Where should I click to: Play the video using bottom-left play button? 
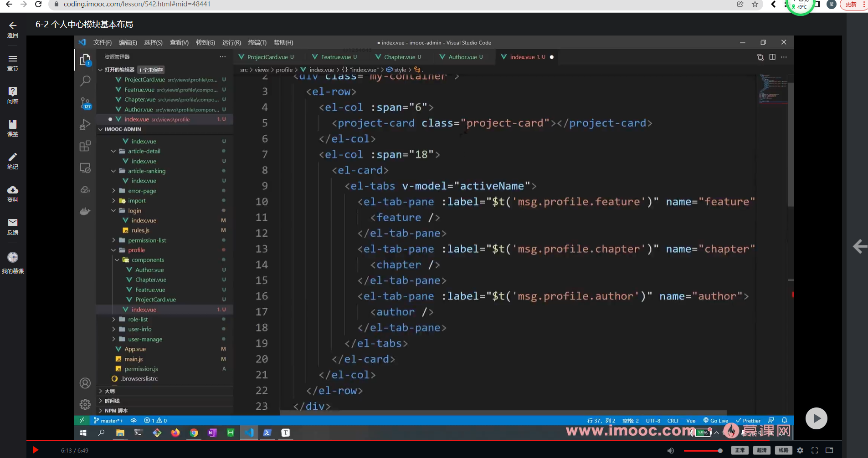(x=36, y=450)
